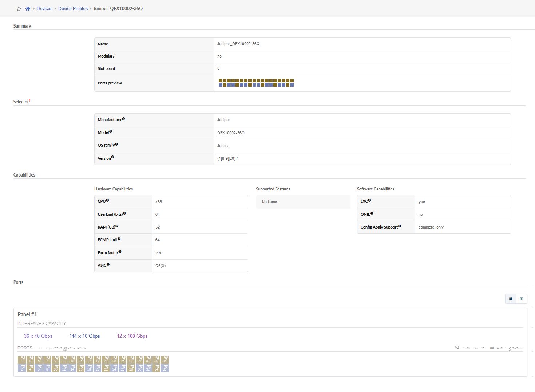Click the 12 x 100 Gbps capacity label
Image resolution: width=535 pixels, height=392 pixels.
pos(132,336)
